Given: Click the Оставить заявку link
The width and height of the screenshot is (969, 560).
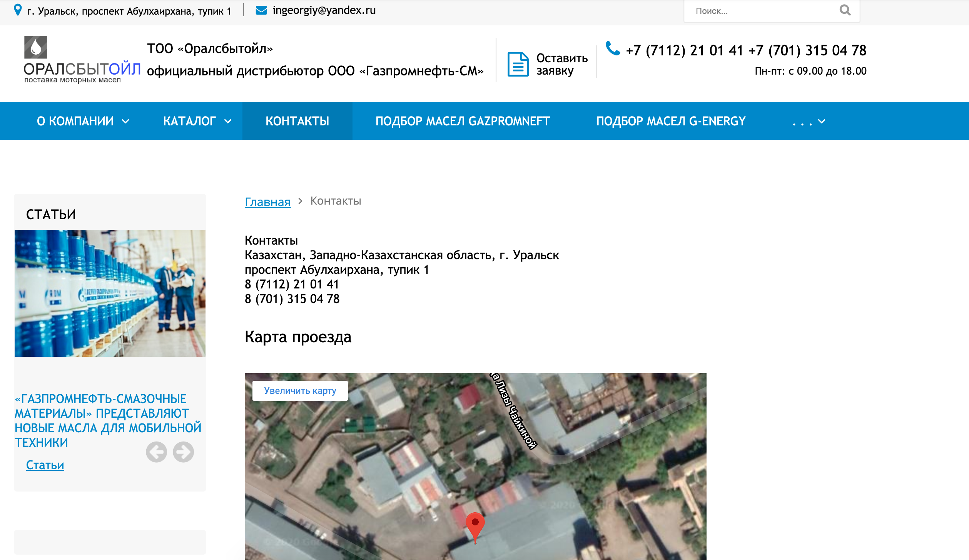Looking at the screenshot, I should click(x=562, y=64).
